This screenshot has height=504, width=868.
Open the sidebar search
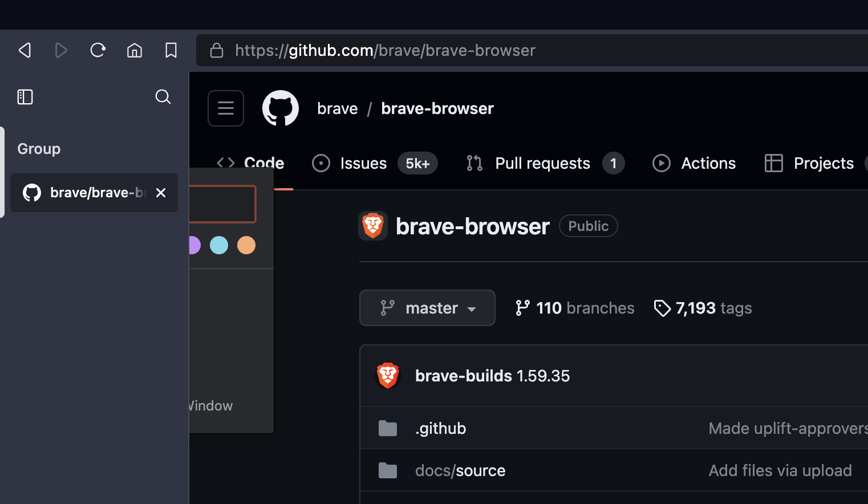(x=163, y=97)
